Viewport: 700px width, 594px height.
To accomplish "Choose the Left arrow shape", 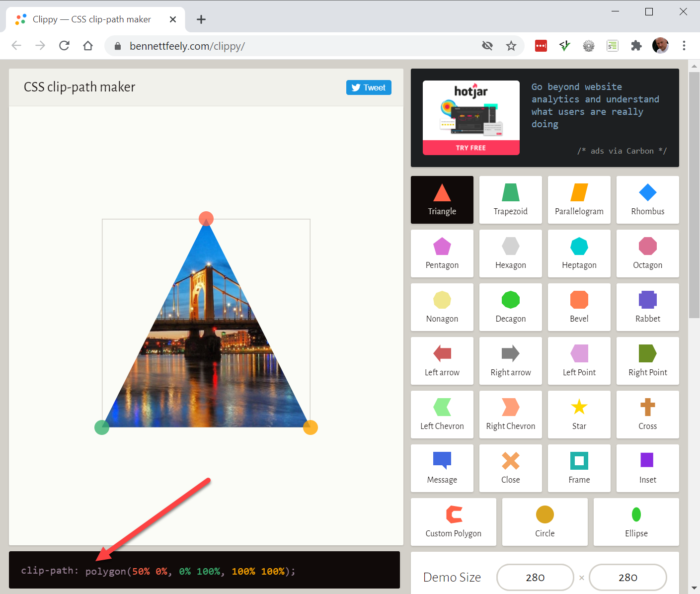I will pos(442,361).
